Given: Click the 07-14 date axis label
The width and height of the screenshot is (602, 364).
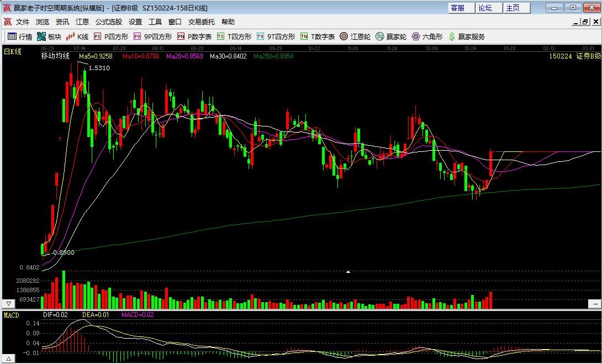Looking at the screenshot, I should (x=79, y=49).
